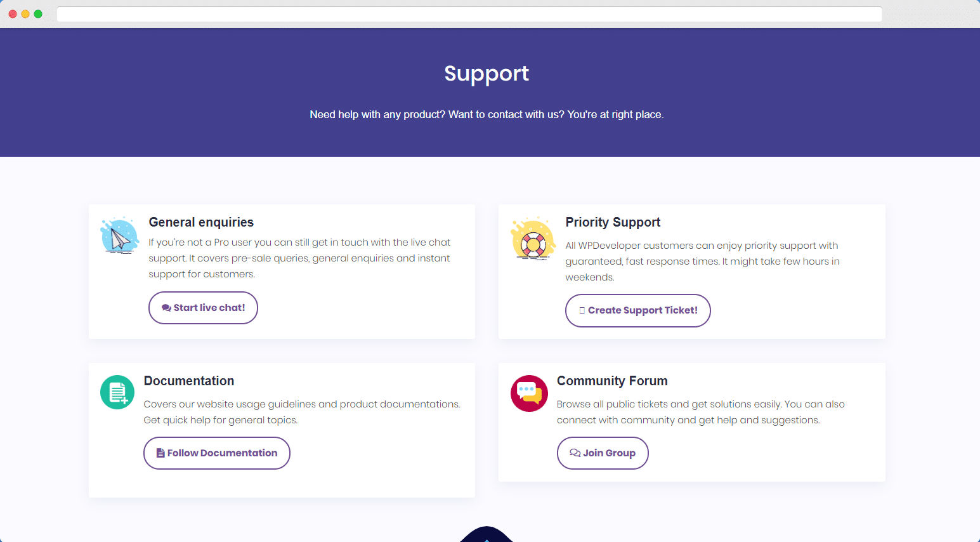Screen dimensions: 980x542
Task: Open Create Support Ticket! button
Action: tap(638, 310)
